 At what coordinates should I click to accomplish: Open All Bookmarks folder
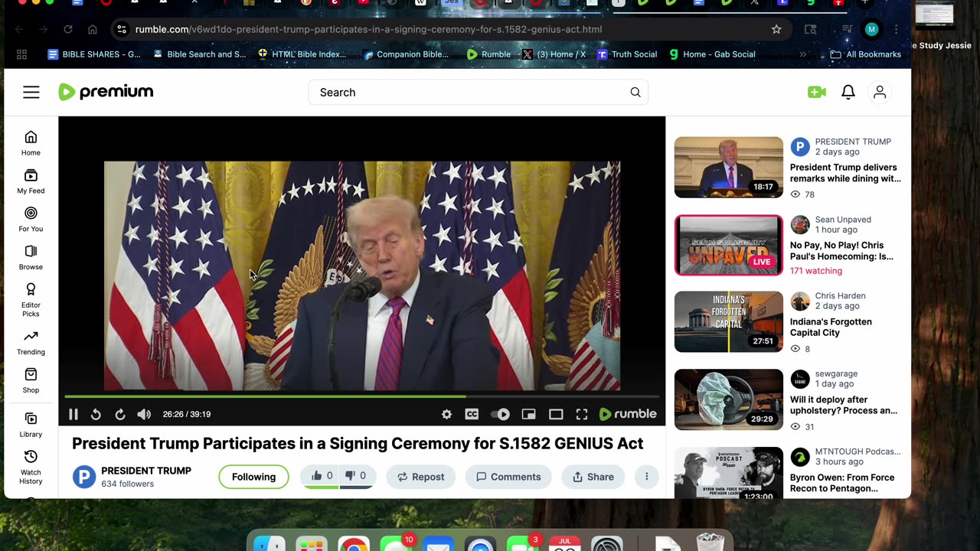coord(866,54)
